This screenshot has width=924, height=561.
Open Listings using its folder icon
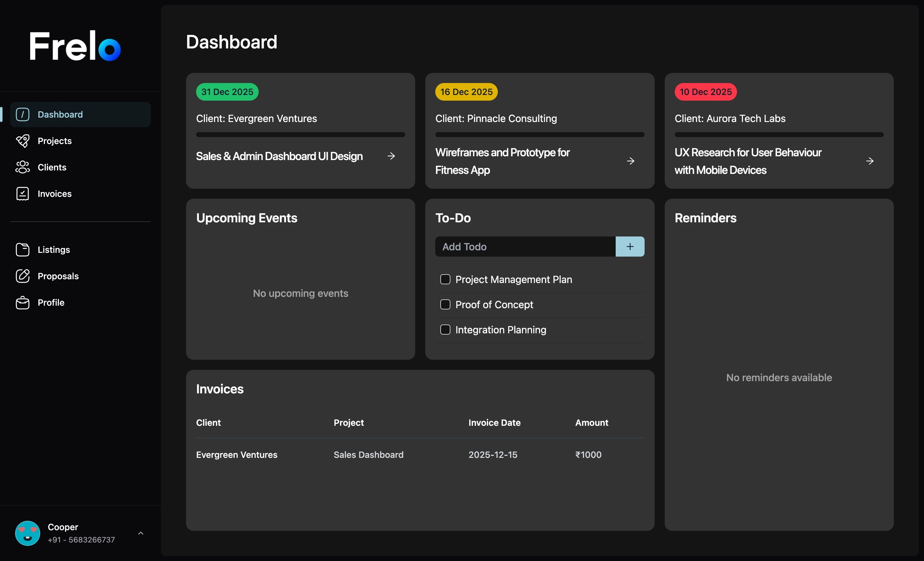(x=23, y=249)
